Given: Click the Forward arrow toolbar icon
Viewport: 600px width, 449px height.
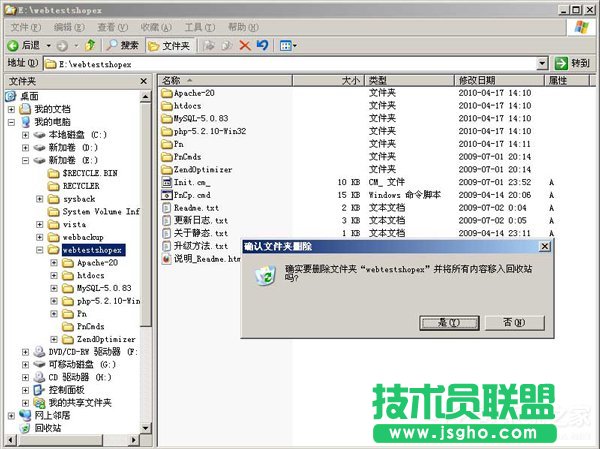Looking at the screenshot, I should point(62,46).
